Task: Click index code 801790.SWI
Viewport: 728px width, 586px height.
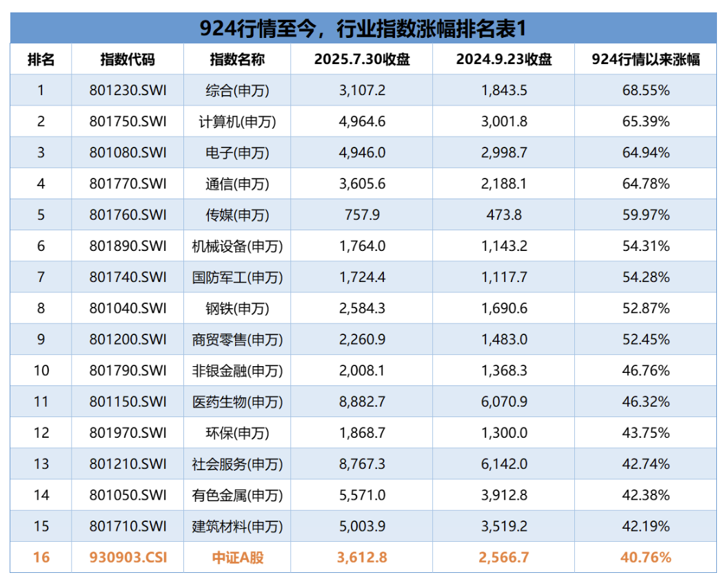Action: pyautogui.click(x=128, y=370)
